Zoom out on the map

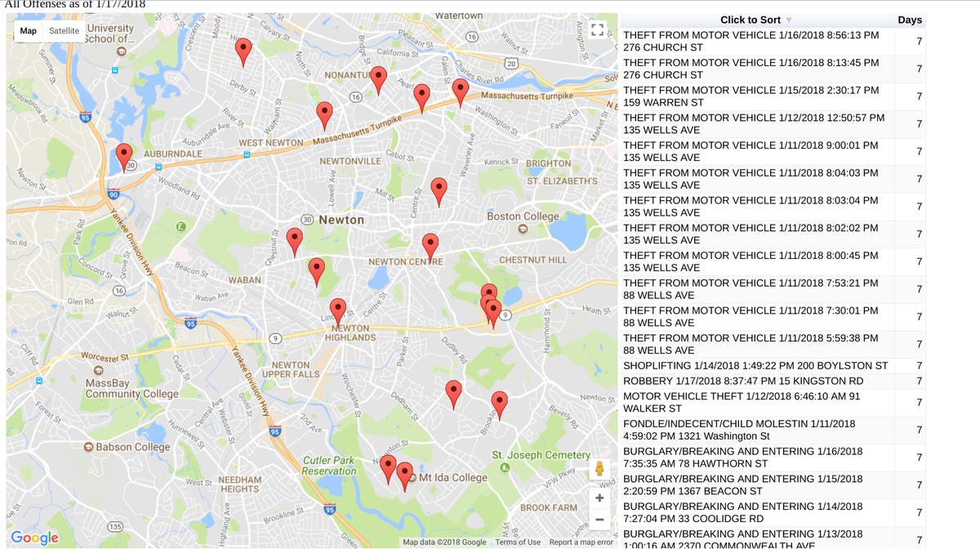[x=599, y=520]
